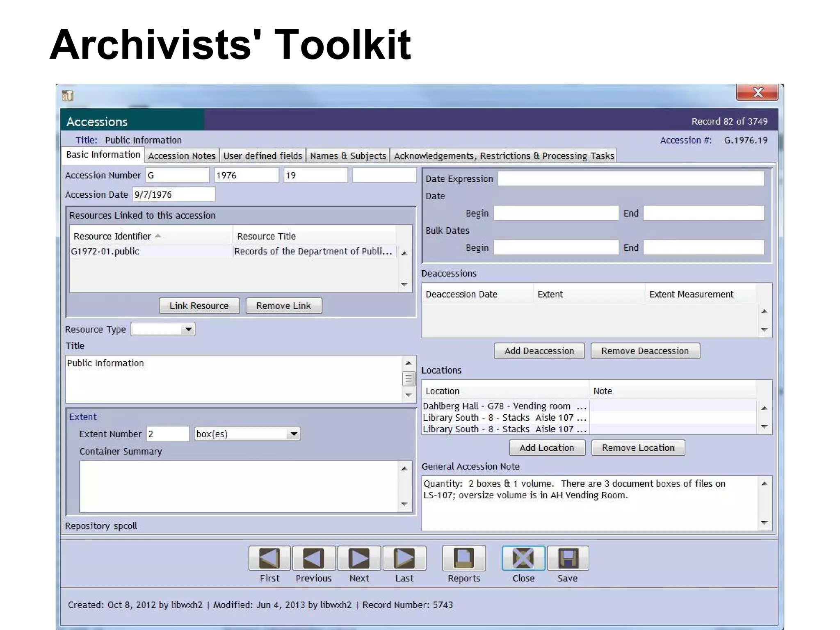Open Acknowledgements, Restrictions & Processing Tasks tab
The width and height of the screenshot is (840, 630).
(504, 156)
